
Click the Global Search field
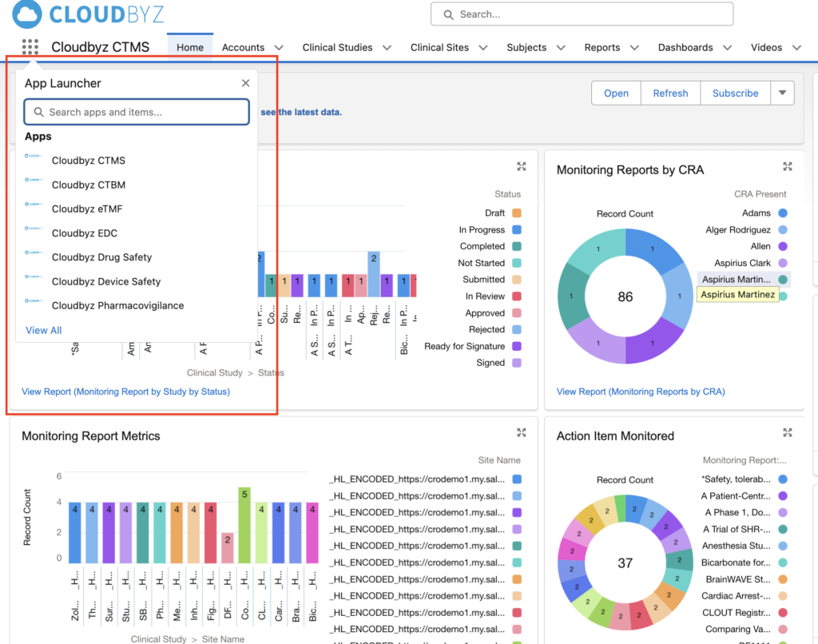[x=582, y=14]
